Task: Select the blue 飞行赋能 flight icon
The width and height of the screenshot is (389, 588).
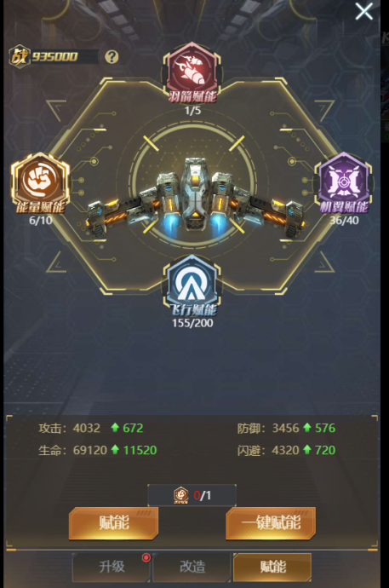Action: [x=192, y=283]
